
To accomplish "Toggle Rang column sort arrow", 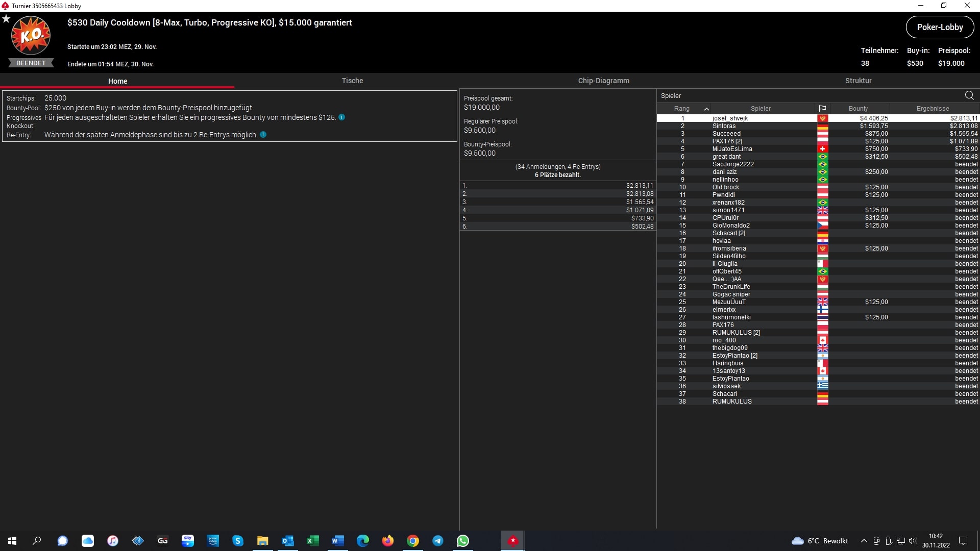I will click(x=706, y=109).
